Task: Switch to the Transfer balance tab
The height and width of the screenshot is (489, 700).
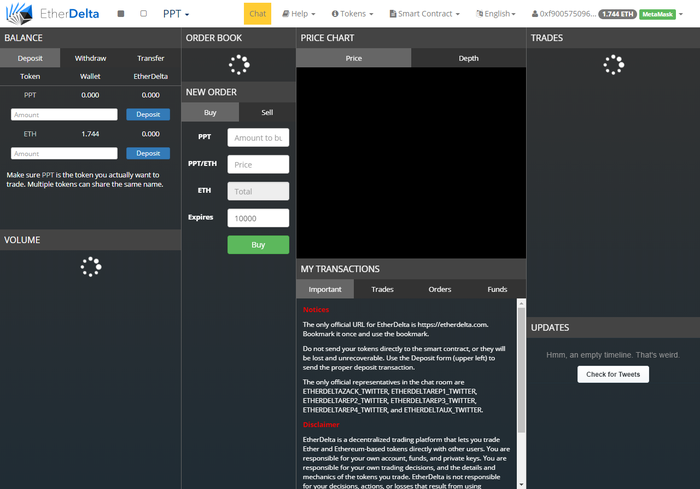Action: click(x=150, y=58)
